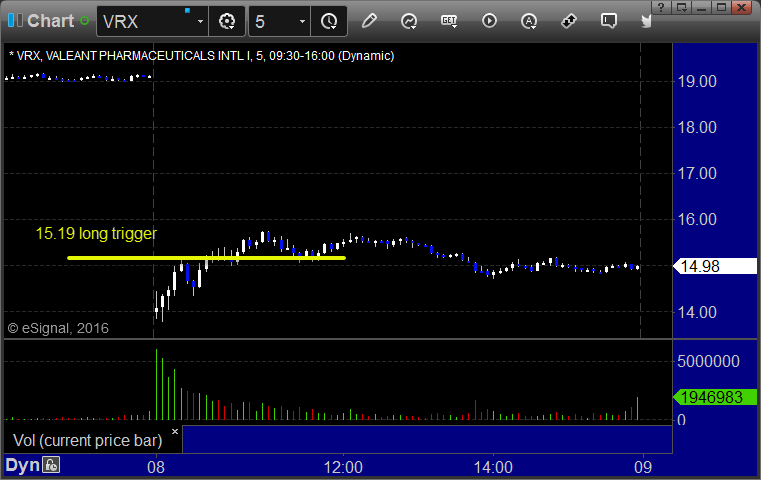Open the studies chart-line menu
This screenshot has height=480, width=761.
(409, 21)
